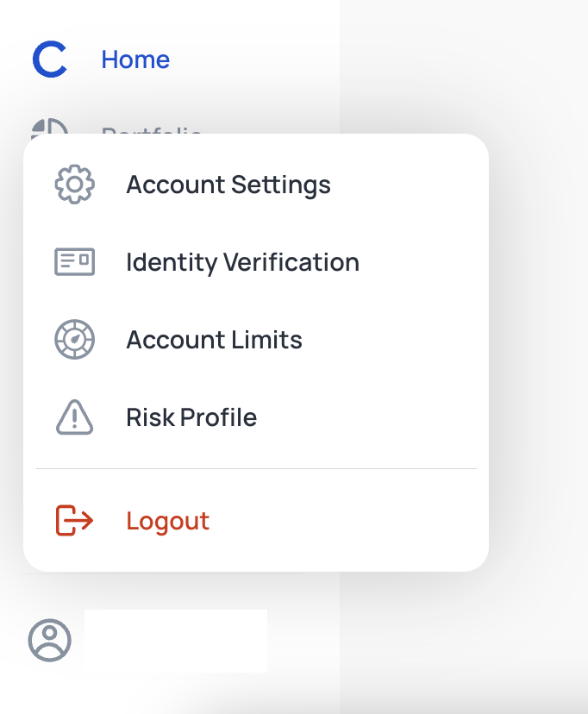Open the partially hidden Portfolio label
This screenshot has height=714, width=588.
[152, 130]
